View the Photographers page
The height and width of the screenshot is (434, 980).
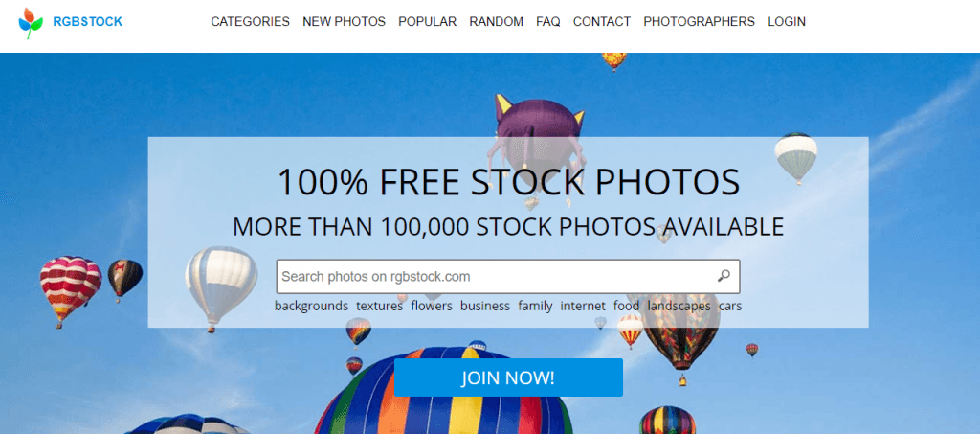click(699, 22)
